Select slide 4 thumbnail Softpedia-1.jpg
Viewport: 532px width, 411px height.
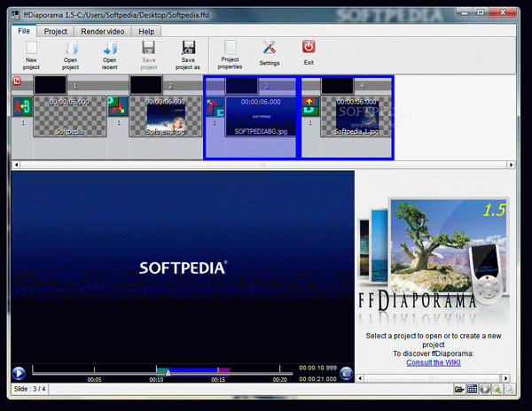(356, 116)
